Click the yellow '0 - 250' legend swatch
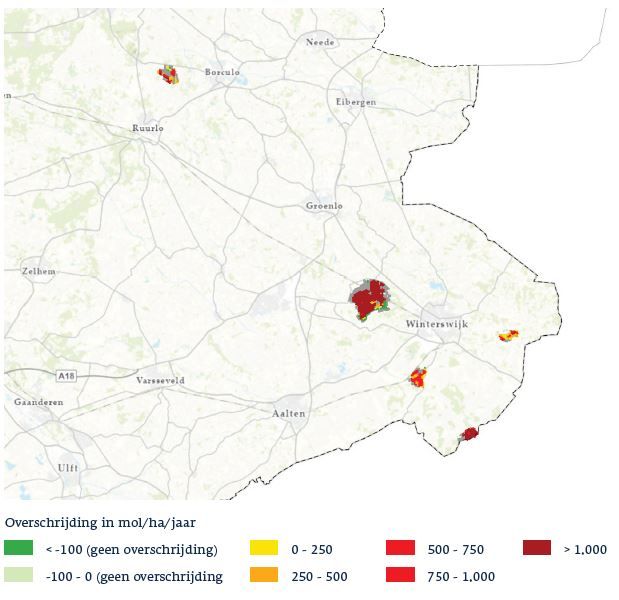 pos(263,549)
